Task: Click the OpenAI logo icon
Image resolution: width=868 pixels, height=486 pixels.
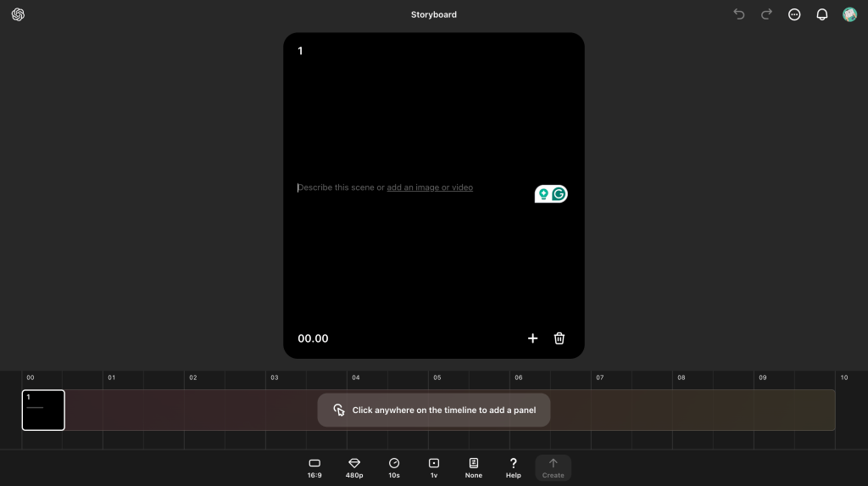Action: (x=18, y=14)
